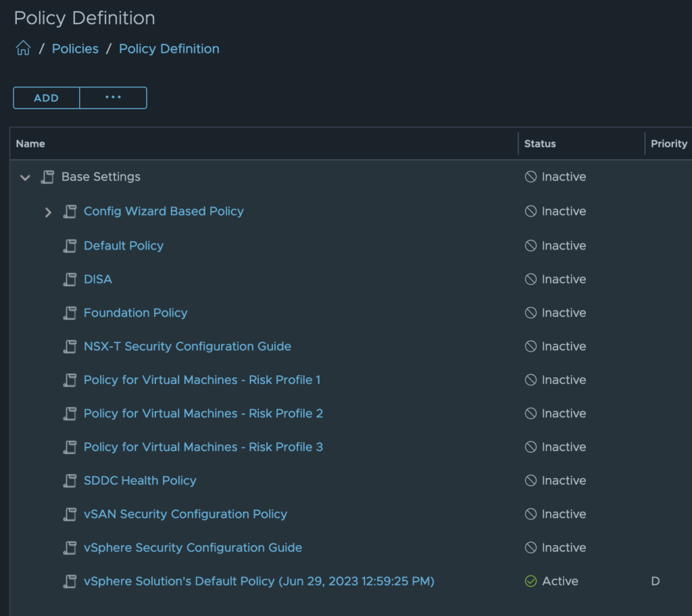Viewport: 692px width, 616px height.
Task: Go to Policies in the breadcrumb
Action: (x=75, y=49)
